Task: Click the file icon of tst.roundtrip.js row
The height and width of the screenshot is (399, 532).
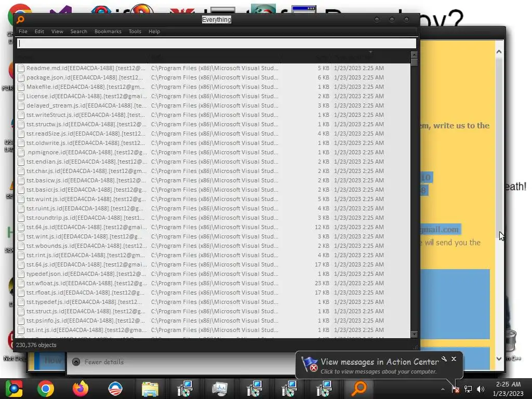Action: [21, 218]
